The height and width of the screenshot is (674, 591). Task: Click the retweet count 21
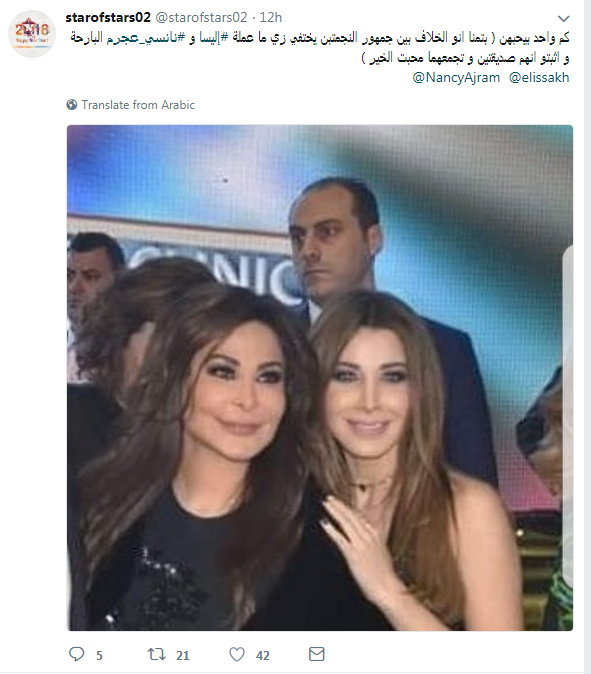tap(183, 656)
